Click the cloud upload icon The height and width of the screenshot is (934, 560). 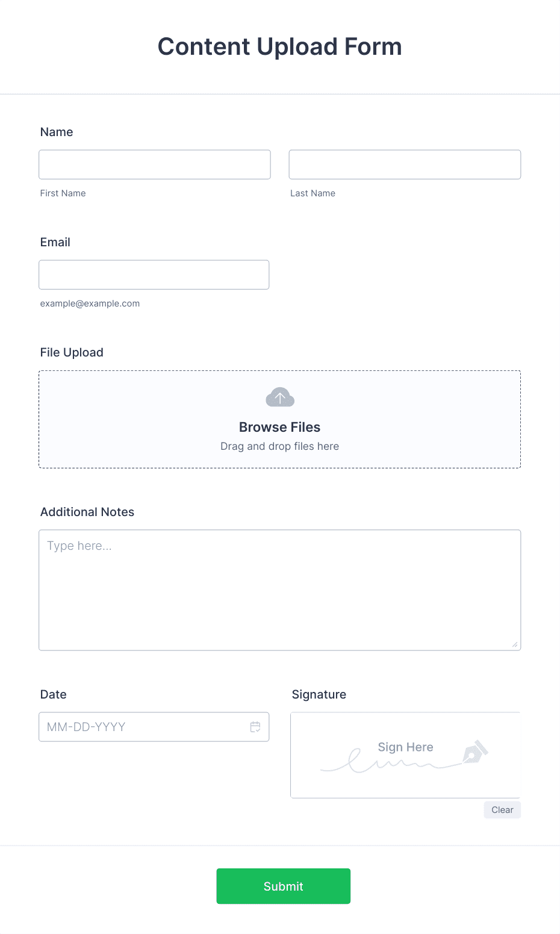[x=279, y=397]
